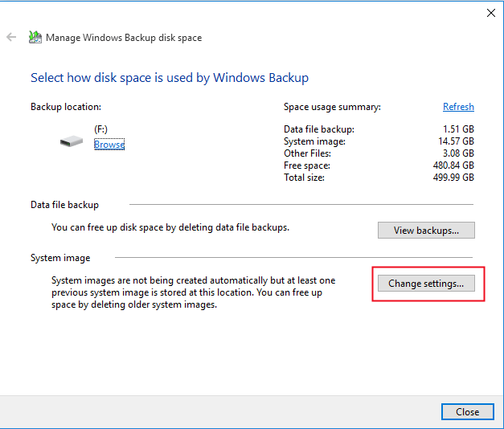Close the dialog with the top-right X
This screenshot has width=504, height=429.
tap(491, 13)
